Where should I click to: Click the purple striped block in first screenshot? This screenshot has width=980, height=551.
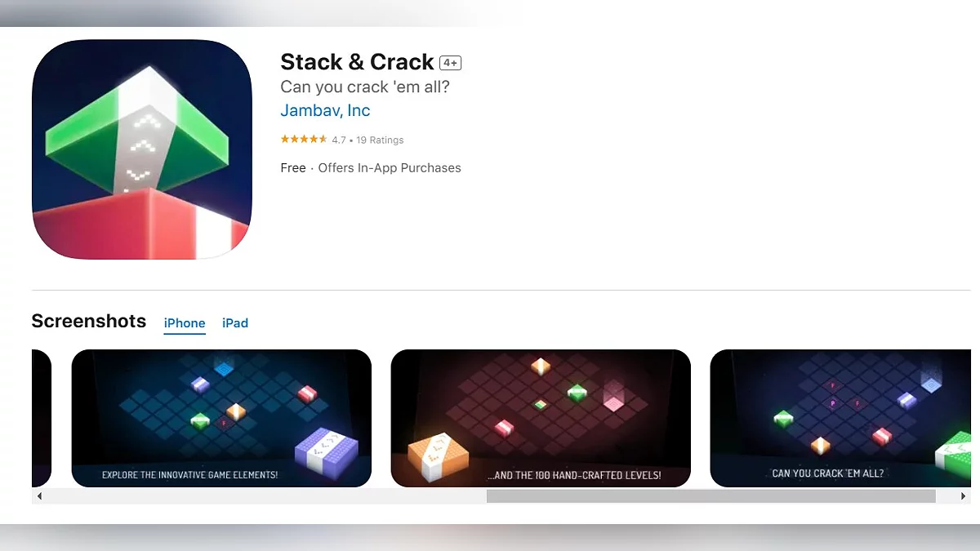pos(327,450)
